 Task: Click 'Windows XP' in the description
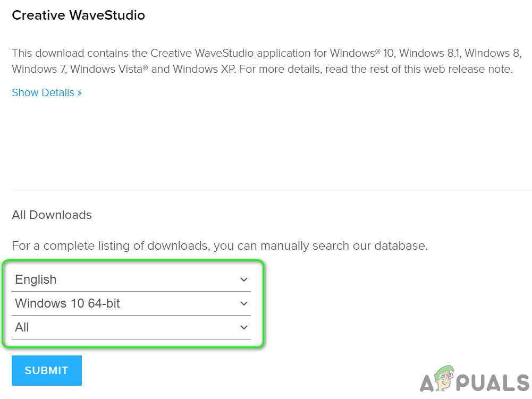(x=204, y=69)
